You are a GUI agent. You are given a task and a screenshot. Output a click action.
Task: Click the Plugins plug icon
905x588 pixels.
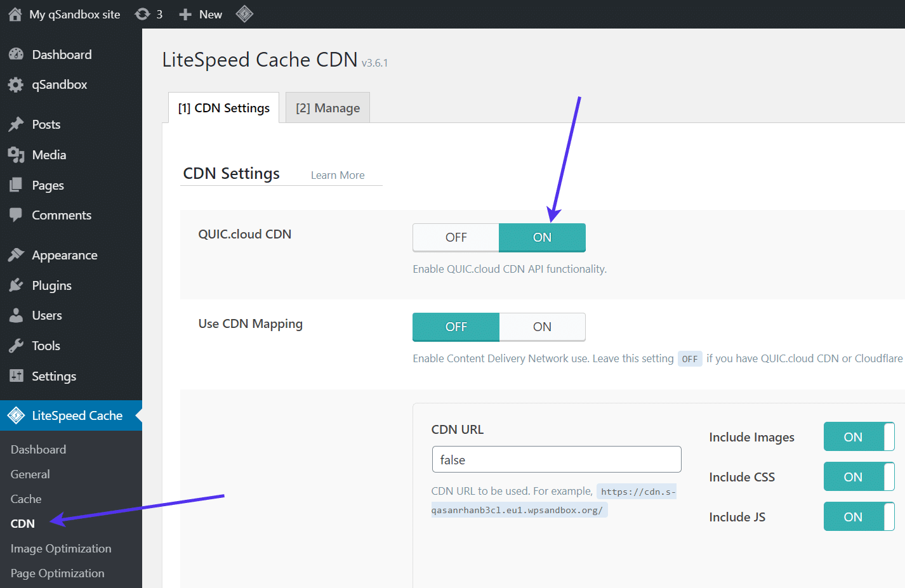[x=16, y=285]
